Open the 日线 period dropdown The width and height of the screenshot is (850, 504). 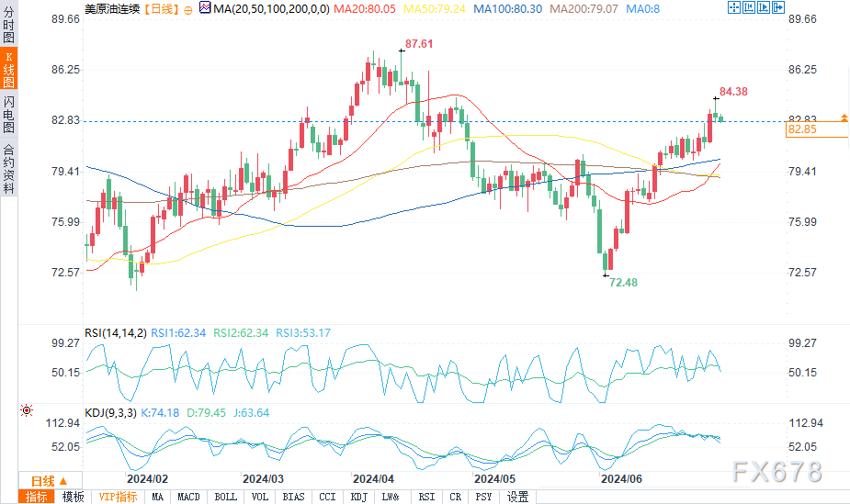pyautogui.click(x=50, y=481)
